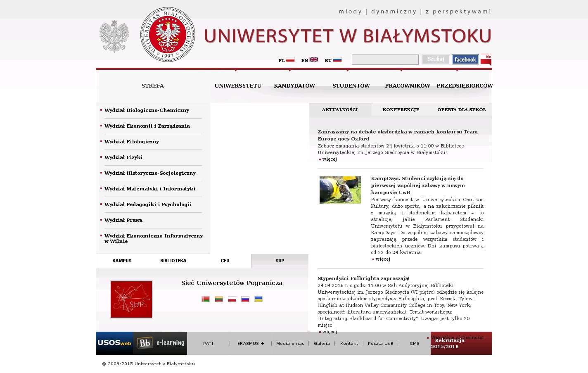Open the Stypendyści Fulbrighta zapraszają headline
The image size is (588, 373).
coord(363,278)
